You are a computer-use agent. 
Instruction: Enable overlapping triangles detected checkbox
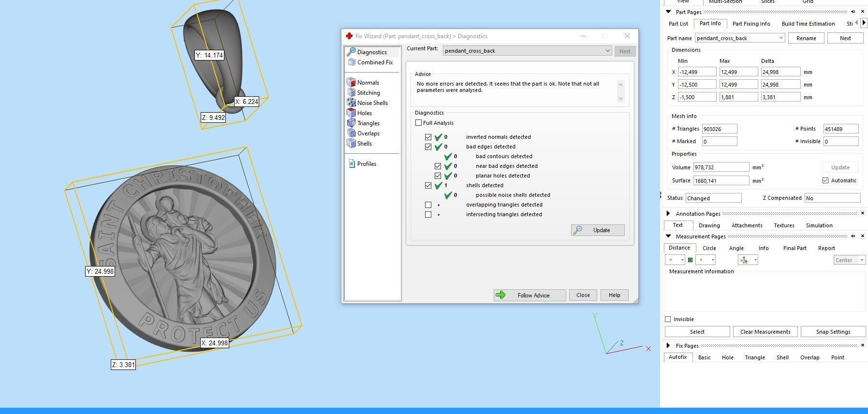(428, 205)
